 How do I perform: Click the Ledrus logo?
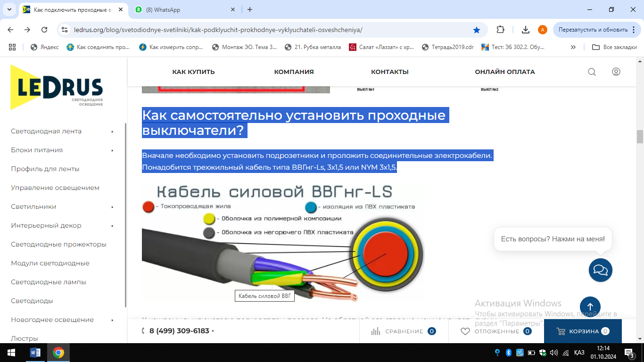[57, 87]
